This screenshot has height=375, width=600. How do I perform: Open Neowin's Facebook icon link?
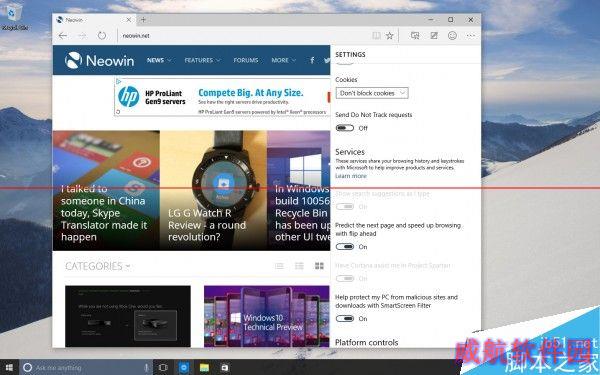pos(312,60)
